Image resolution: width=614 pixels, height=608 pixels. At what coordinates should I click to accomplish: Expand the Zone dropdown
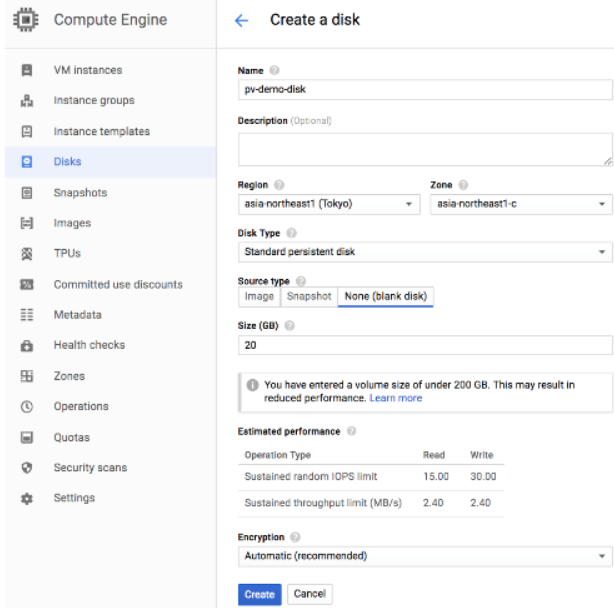520,203
